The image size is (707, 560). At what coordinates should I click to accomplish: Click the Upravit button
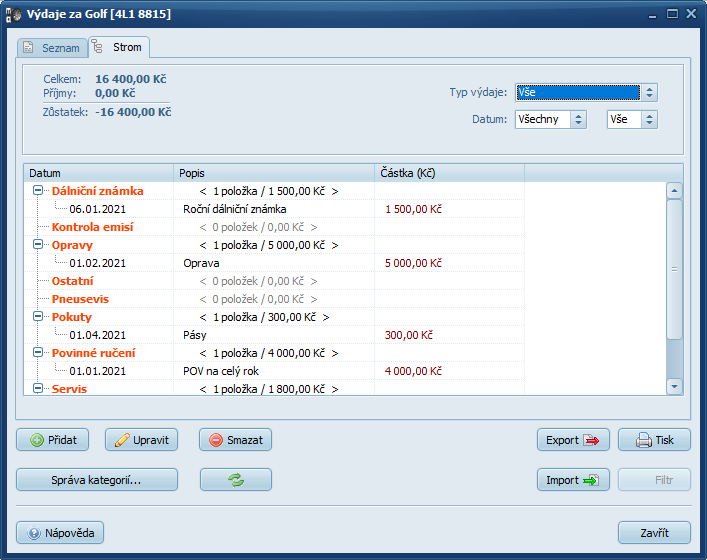click(x=142, y=440)
